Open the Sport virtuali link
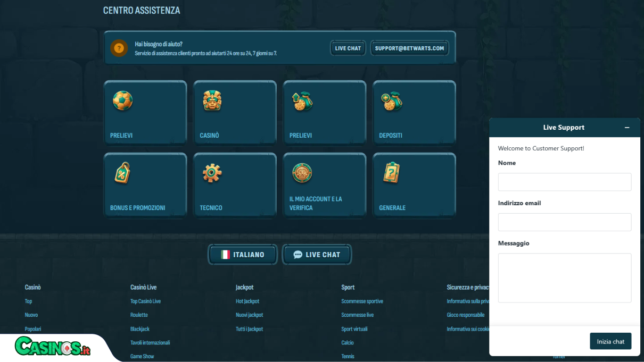644x362 pixels. point(354,329)
